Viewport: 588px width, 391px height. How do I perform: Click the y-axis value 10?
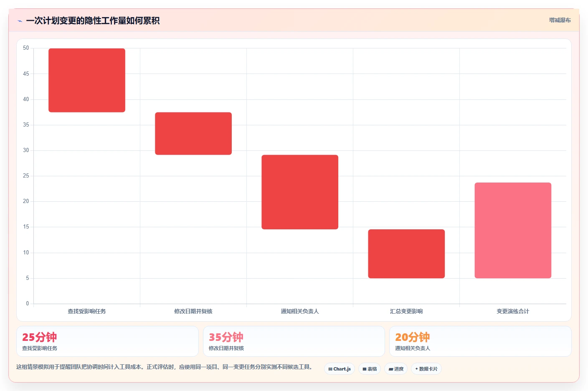click(x=26, y=253)
